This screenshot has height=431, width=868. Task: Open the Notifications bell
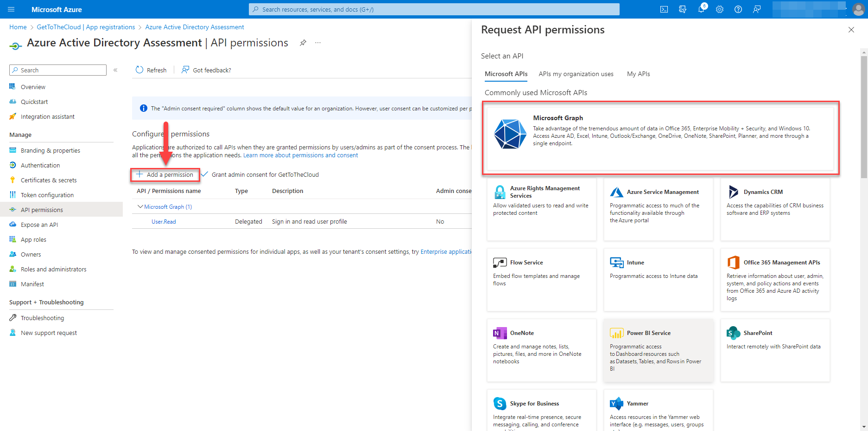click(x=701, y=9)
